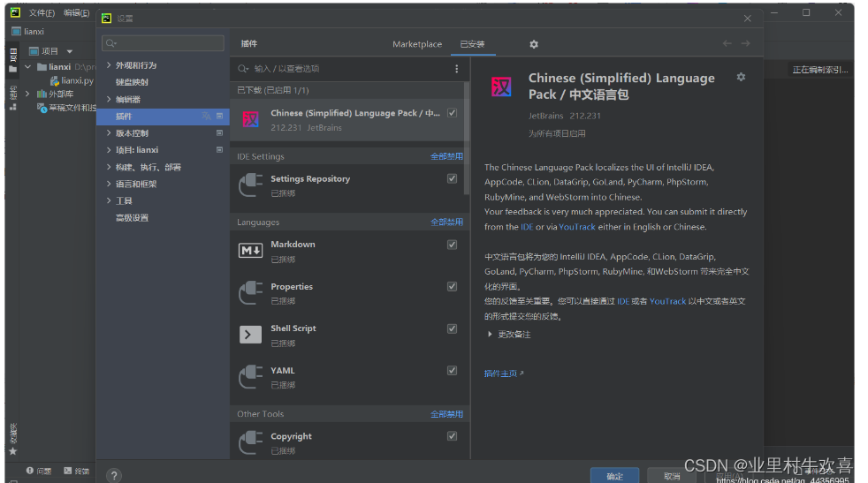Click the project-level icon beside 版本控制

coord(219,132)
